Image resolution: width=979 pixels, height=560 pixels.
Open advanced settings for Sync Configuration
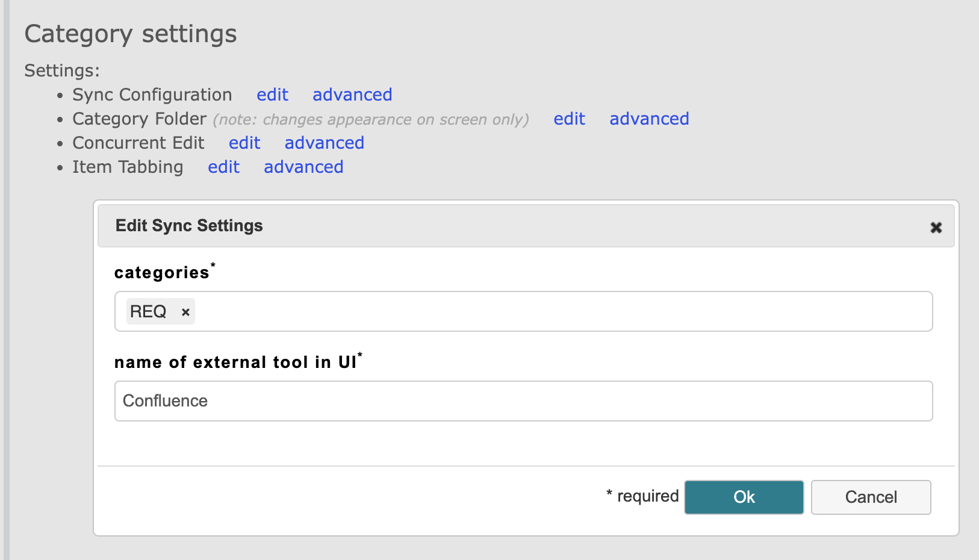tap(352, 95)
